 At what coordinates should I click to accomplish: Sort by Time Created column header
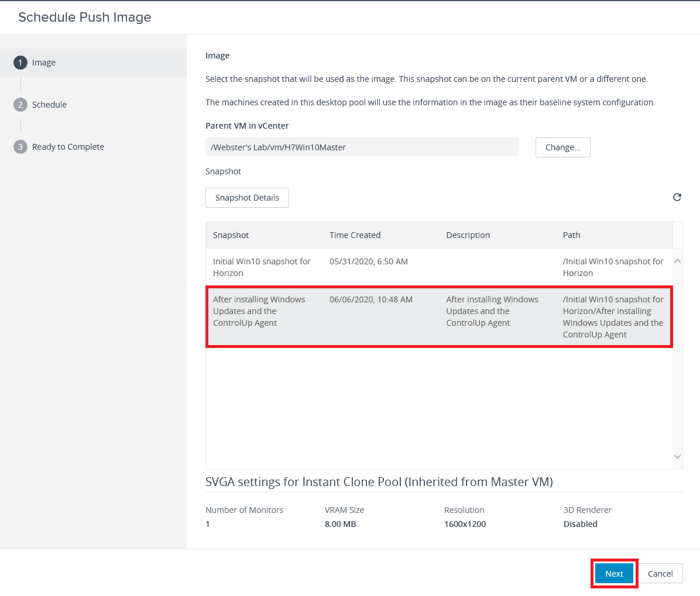355,235
